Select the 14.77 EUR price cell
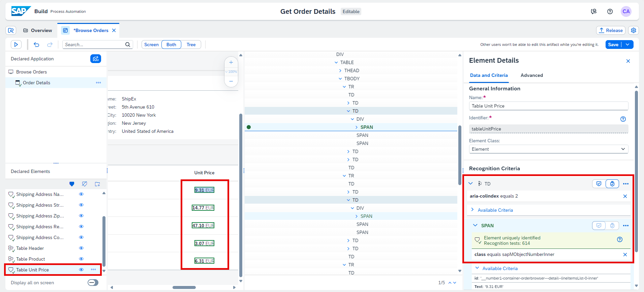The height and width of the screenshot is (292, 644). (203, 208)
